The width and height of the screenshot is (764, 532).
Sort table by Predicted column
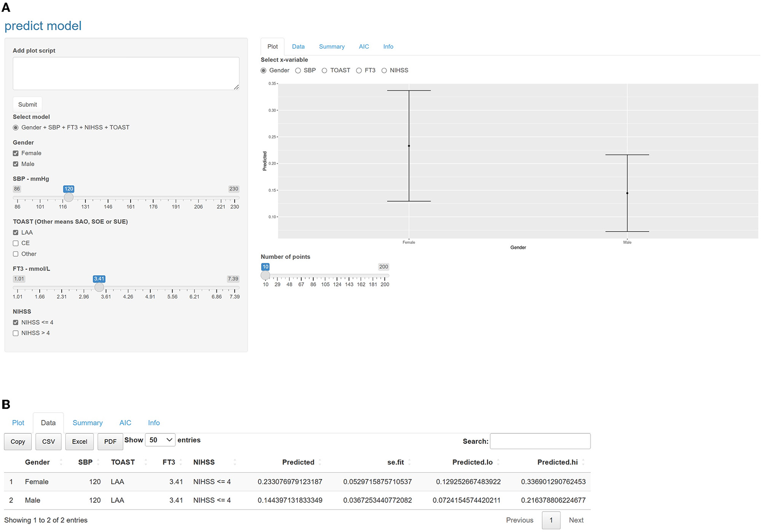(x=298, y=462)
